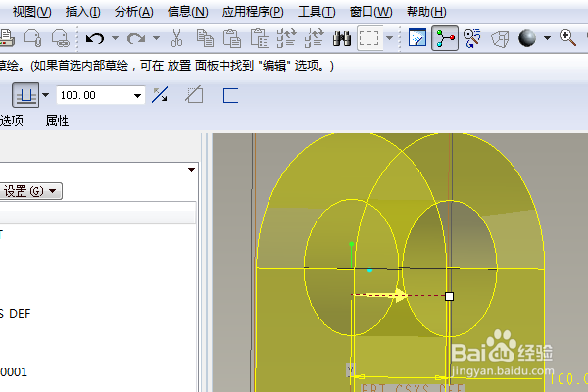Expand the model tree panel dropdown arrow

(191, 170)
